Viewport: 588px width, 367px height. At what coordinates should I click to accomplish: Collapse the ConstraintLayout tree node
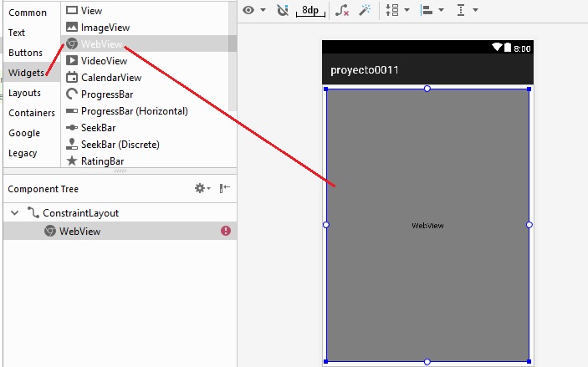14,213
